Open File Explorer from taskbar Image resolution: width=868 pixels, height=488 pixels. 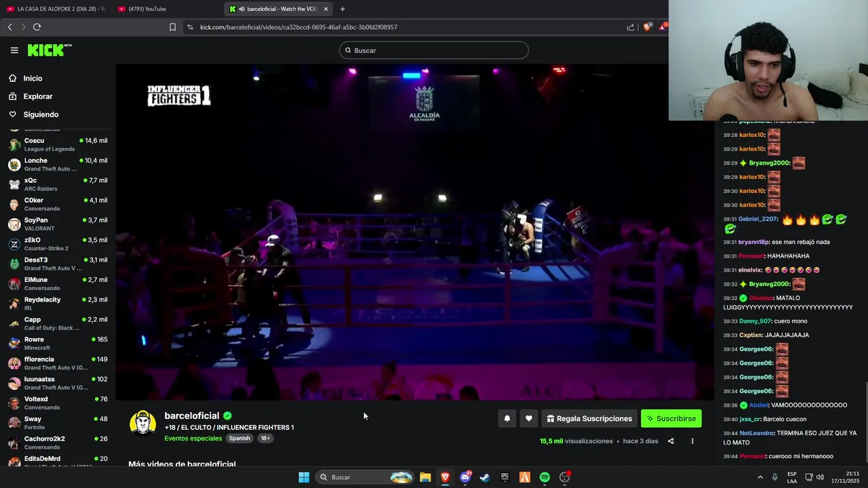pyautogui.click(x=425, y=477)
